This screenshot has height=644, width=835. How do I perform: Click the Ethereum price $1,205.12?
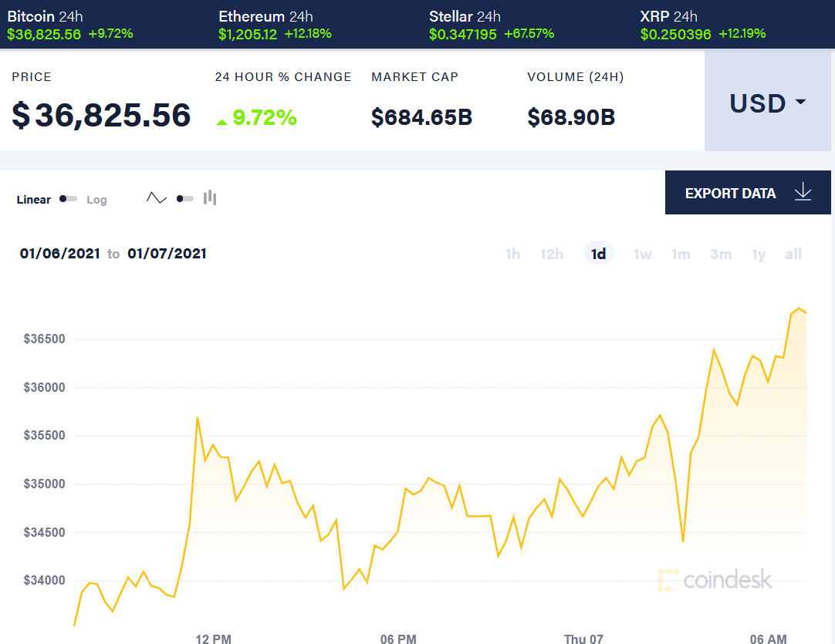point(248,35)
